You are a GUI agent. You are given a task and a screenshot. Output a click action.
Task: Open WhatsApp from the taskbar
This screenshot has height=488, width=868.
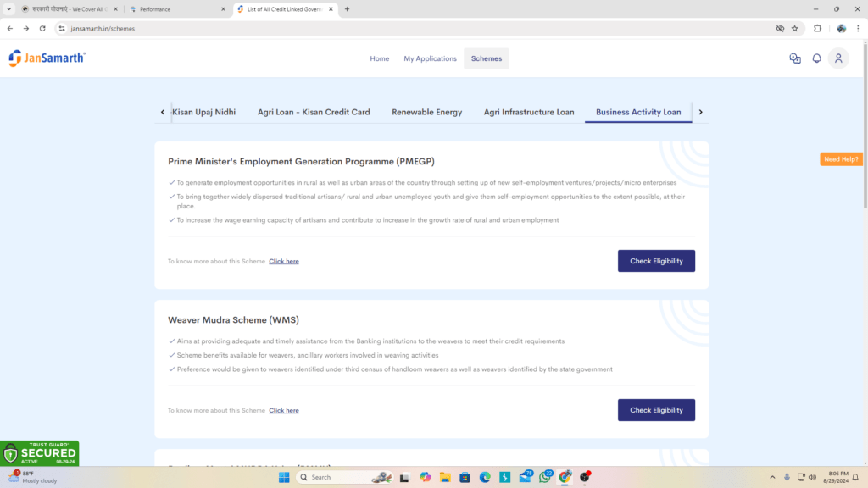[x=545, y=477]
